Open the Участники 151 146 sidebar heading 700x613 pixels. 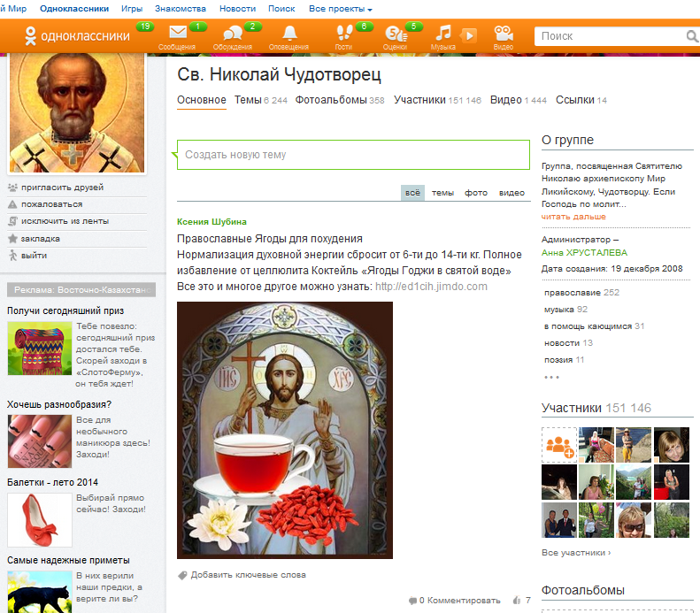pos(596,408)
